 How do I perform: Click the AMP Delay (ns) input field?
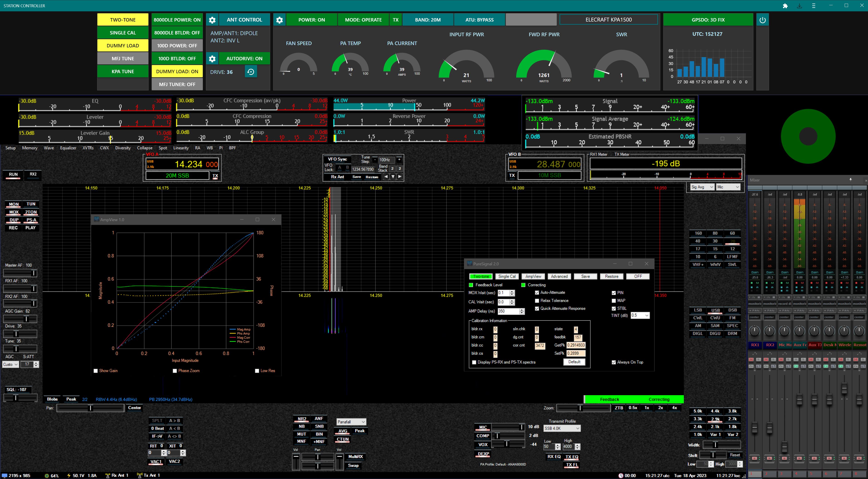point(508,311)
